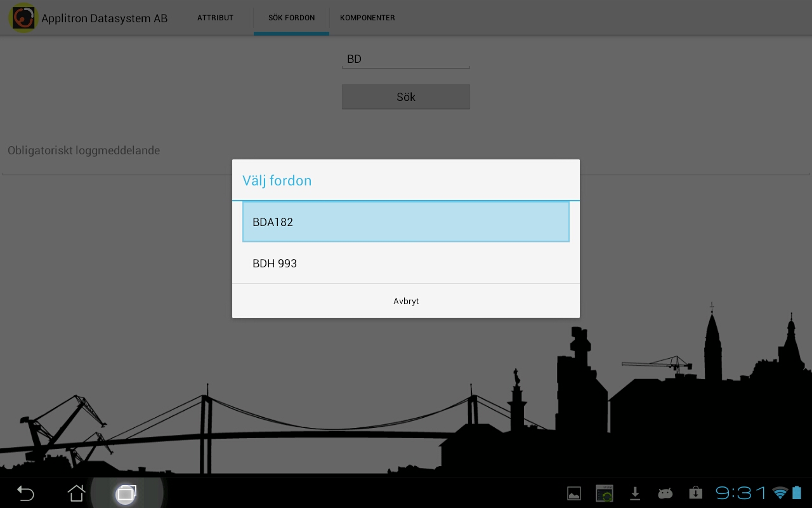This screenshot has width=812, height=508.
Task: Choose vehicle BDA182 from the list
Action: click(405, 222)
